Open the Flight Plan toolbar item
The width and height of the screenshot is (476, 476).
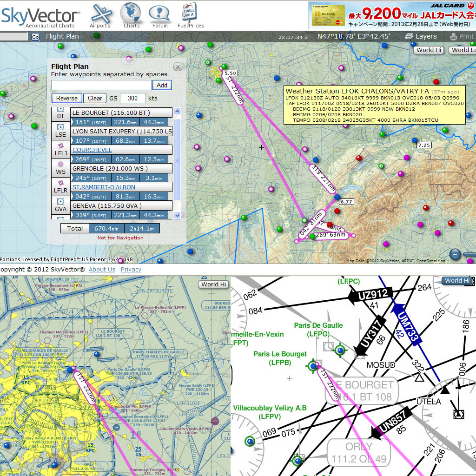[62, 36]
